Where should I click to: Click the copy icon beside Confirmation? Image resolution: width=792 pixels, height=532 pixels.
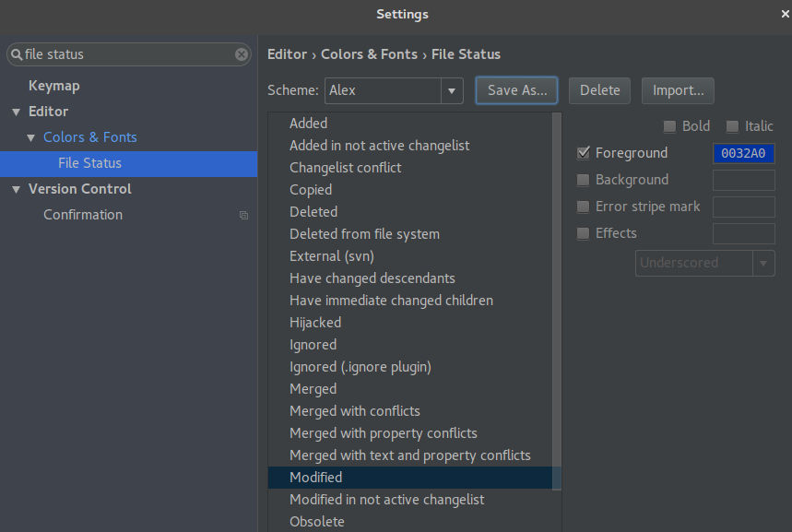pos(243,215)
